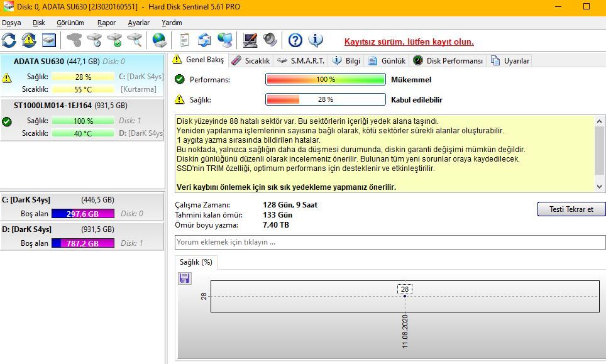
Task: Click the send-report-by-email toolbar icon
Action: [x=204, y=40]
